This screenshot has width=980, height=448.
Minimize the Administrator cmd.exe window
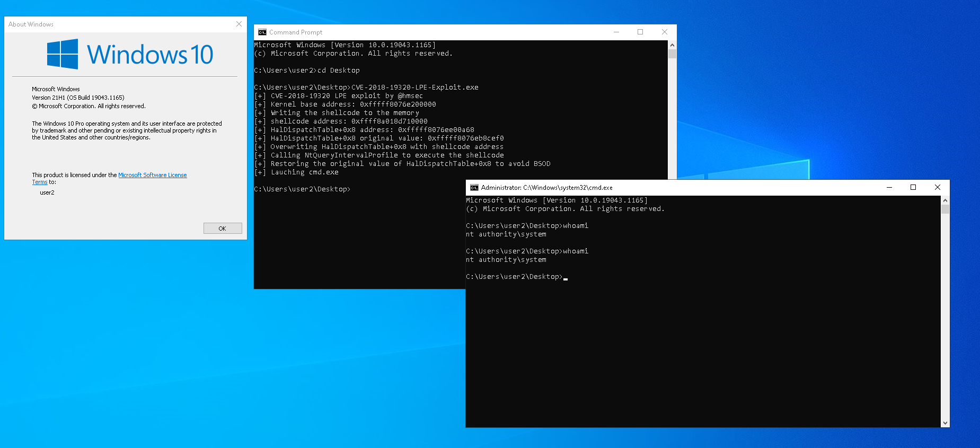pos(889,187)
